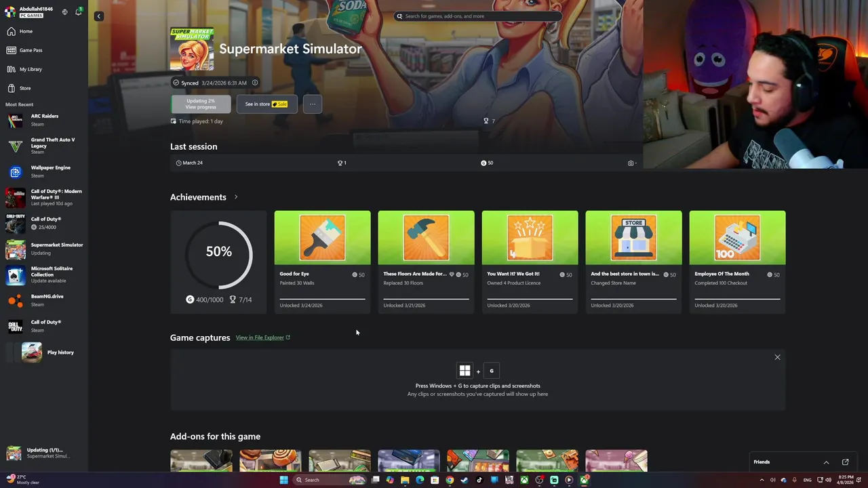Open the pink seventh add-on thumbnail
Screen dimensions: 868x488
coord(616,461)
